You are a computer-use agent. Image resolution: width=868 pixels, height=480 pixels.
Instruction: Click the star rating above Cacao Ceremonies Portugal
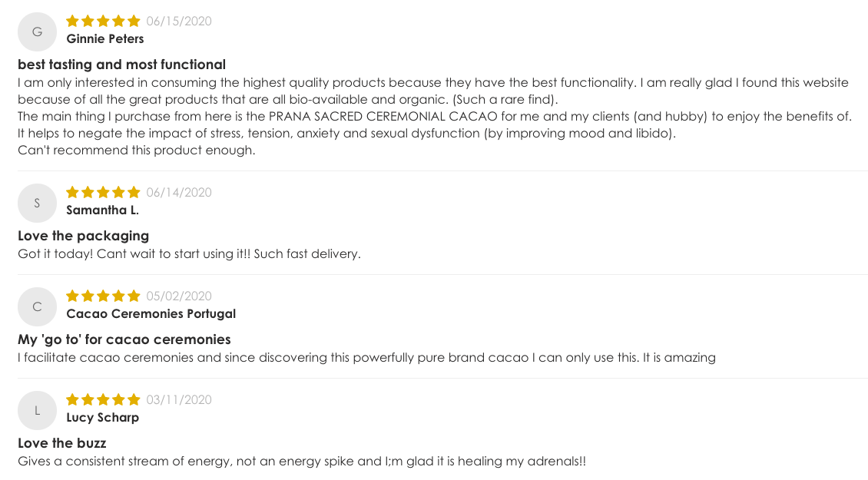[x=103, y=296]
